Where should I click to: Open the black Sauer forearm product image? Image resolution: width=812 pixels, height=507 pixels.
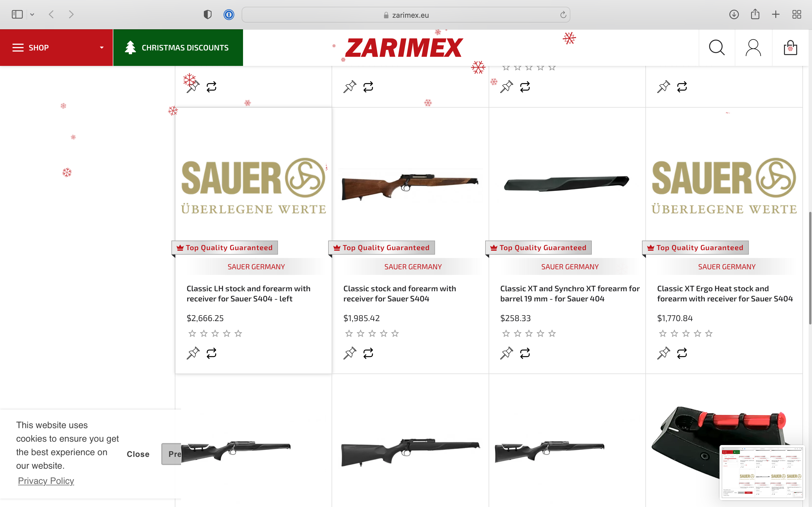567,183
